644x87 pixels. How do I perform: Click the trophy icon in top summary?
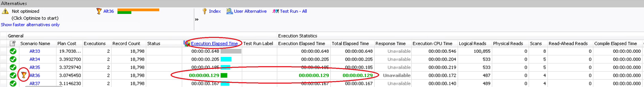click(99, 11)
